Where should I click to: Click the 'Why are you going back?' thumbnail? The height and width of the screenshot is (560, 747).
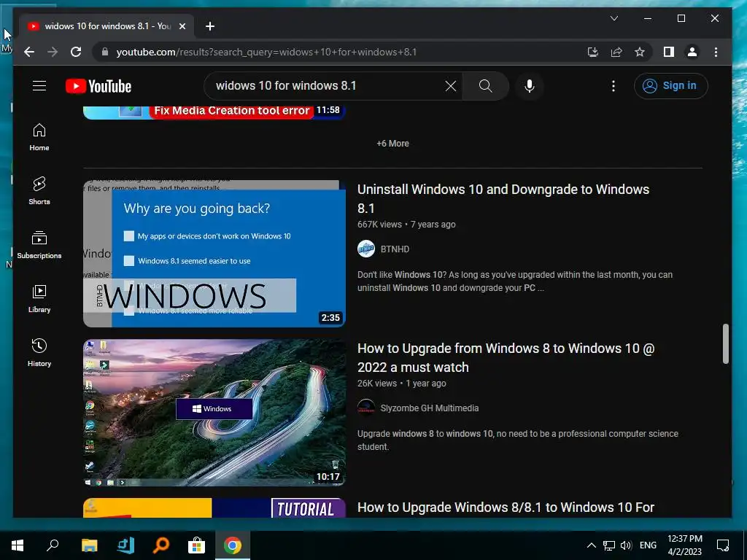(x=214, y=253)
